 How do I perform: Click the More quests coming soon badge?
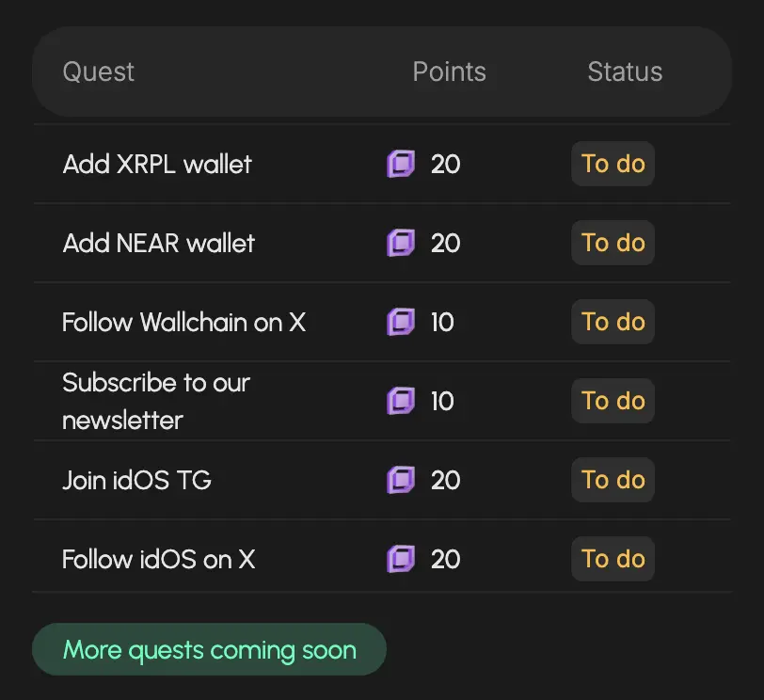209,649
